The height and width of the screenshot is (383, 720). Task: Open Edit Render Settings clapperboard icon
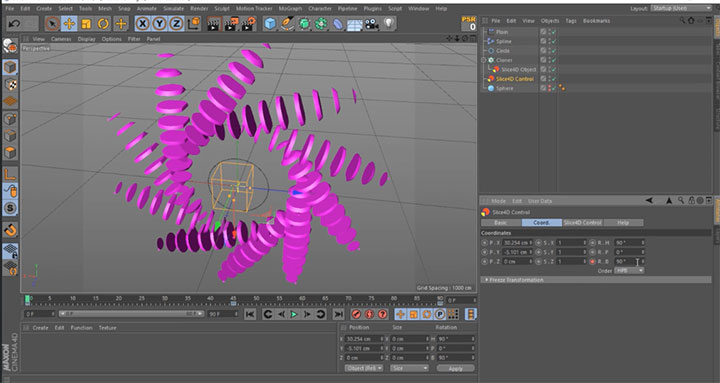[248, 24]
